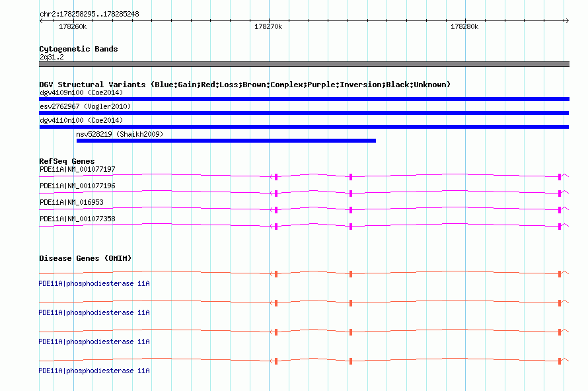Click the 178270k ruler label

click(268, 26)
